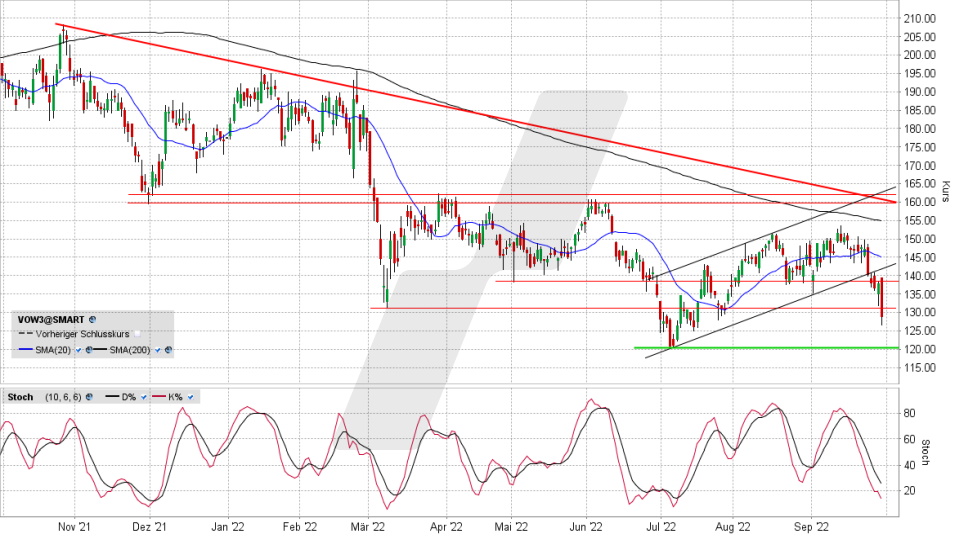Viewport: 960px width, 540px height.
Task: Uncheck the SMA(200) visibility checkbox
Action: pyautogui.click(x=158, y=350)
